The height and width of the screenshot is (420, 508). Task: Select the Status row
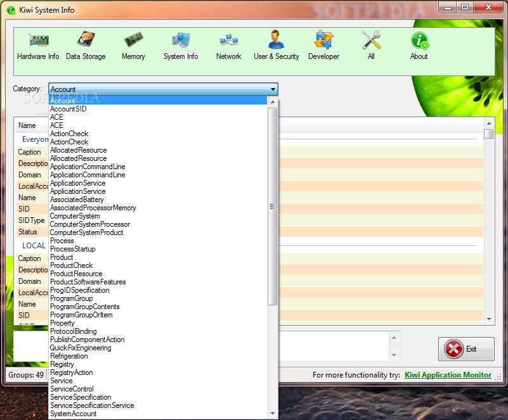(32, 232)
